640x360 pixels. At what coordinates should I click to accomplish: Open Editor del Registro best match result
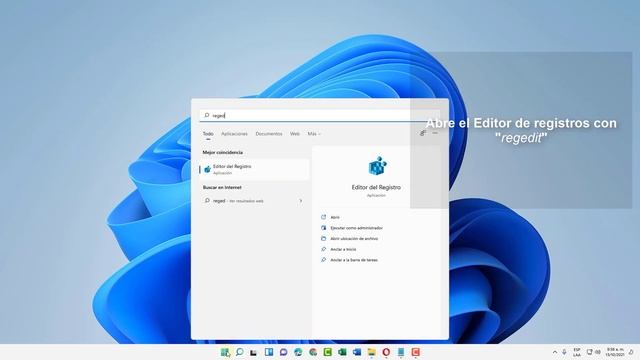(x=254, y=169)
